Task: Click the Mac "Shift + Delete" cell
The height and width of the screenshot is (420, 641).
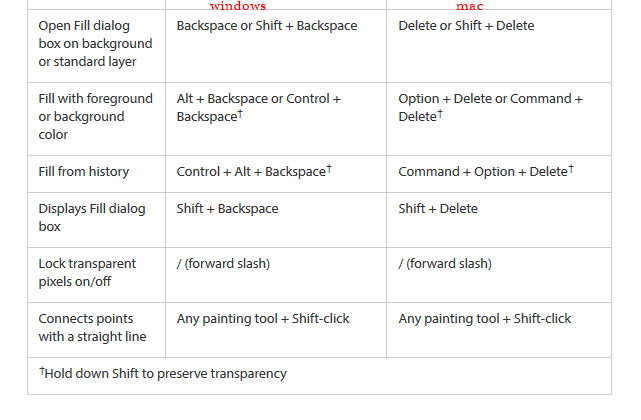Action: (438, 209)
